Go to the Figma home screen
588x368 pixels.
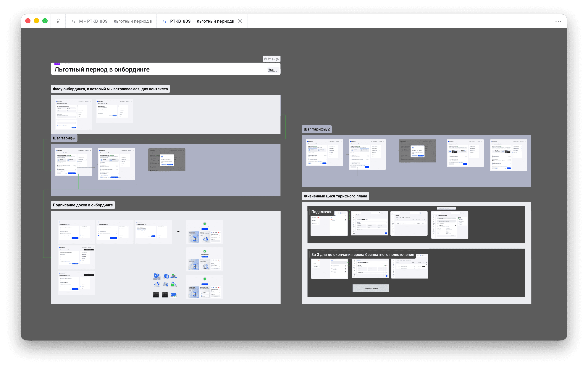pyautogui.click(x=58, y=21)
